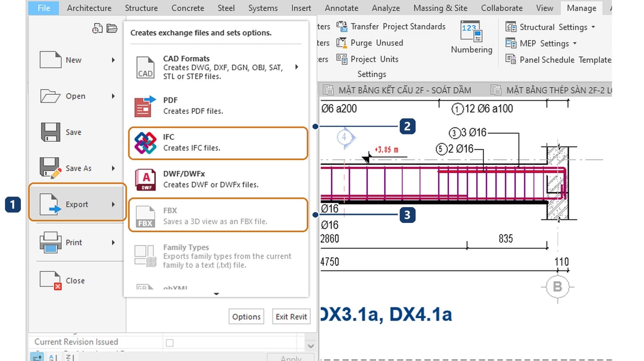Image resolution: width=644 pixels, height=361 pixels.
Task: Click the Save floppy disk icon
Action: coord(50,132)
